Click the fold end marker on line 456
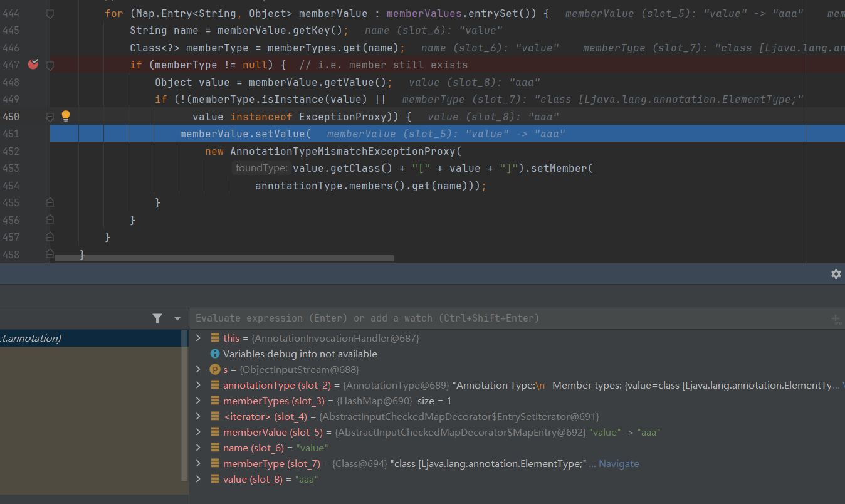 pyautogui.click(x=50, y=220)
